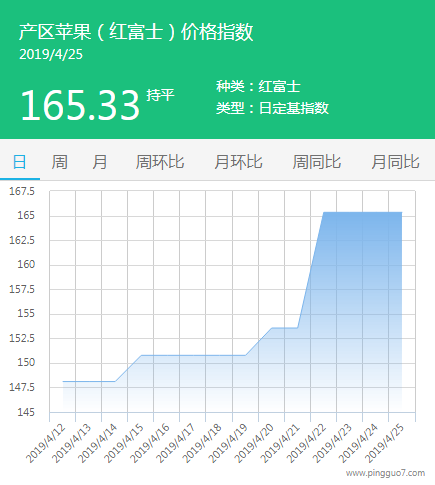Open the 月同比 tab
435x485 pixels.
pyautogui.click(x=395, y=162)
